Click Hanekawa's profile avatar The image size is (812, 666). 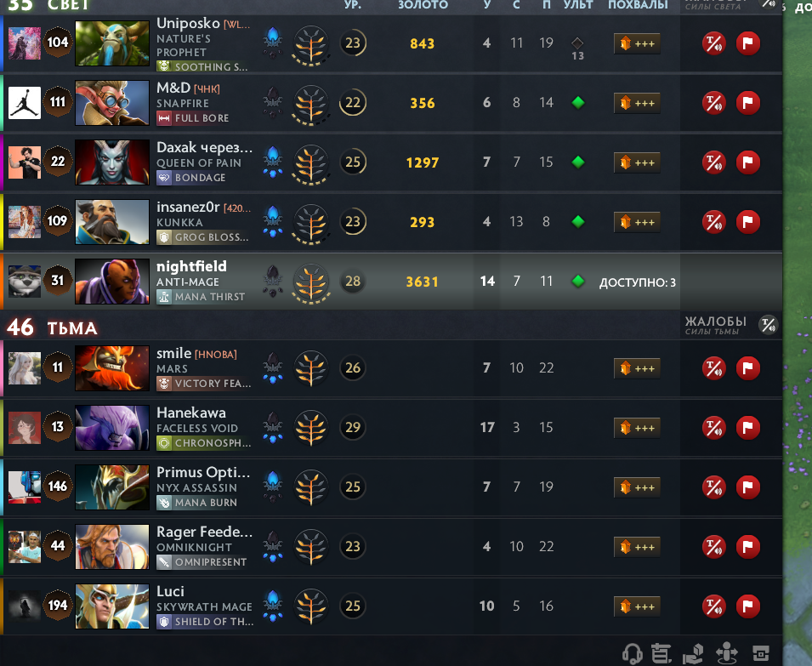tap(25, 428)
